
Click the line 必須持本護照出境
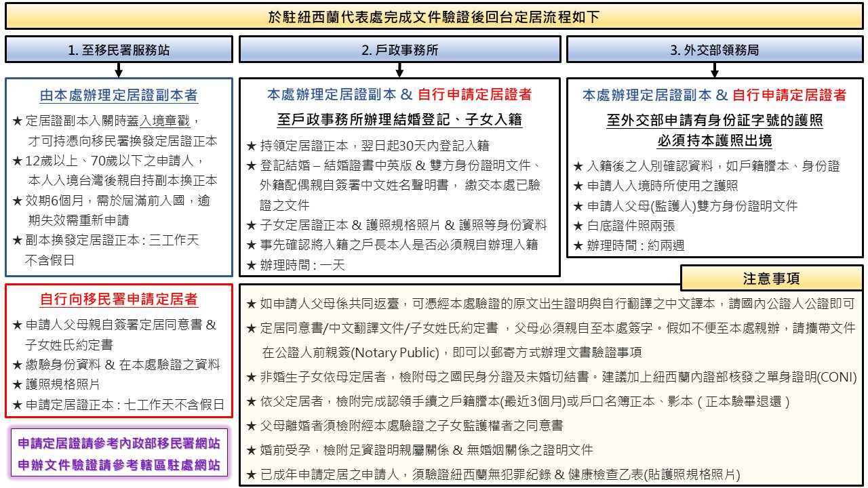(714, 141)
